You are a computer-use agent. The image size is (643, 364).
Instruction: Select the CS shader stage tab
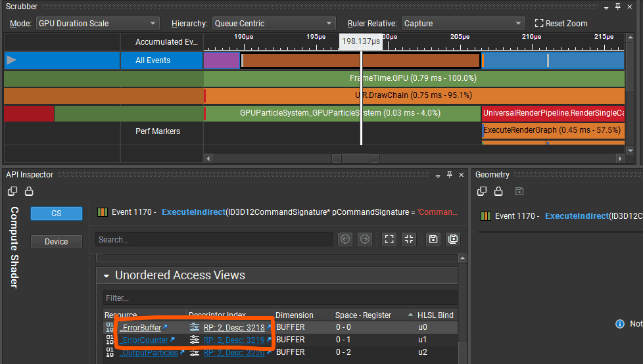click(x=56, y=213)
